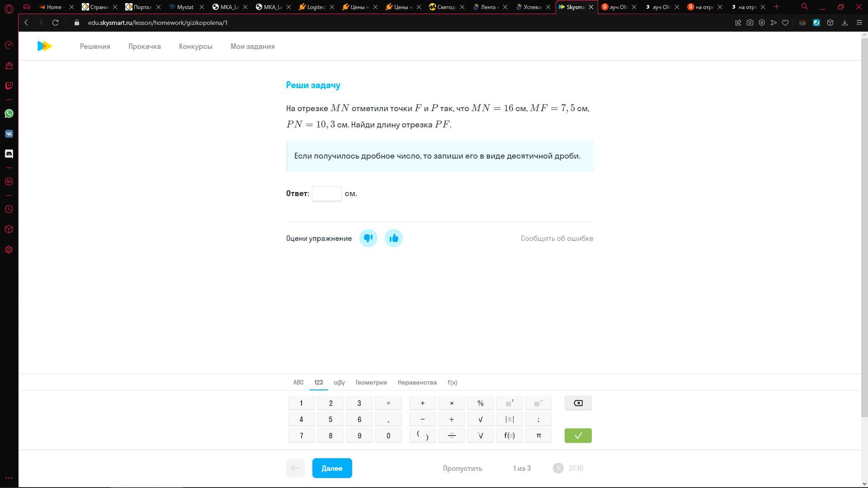Screen dimensions: 868x488
Task: Open sidebar settings gear icon
Action: [9, 250]
